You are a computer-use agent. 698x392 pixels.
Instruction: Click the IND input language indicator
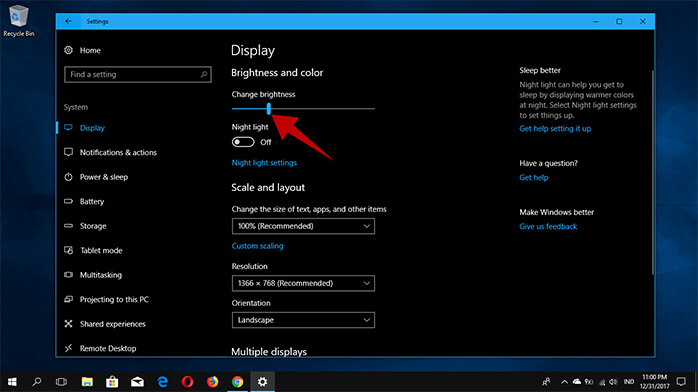(629, 382)
